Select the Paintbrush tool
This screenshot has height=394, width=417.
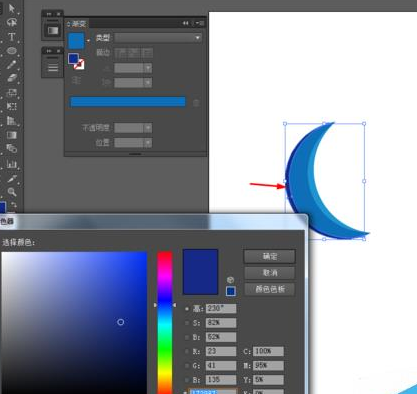12,64
